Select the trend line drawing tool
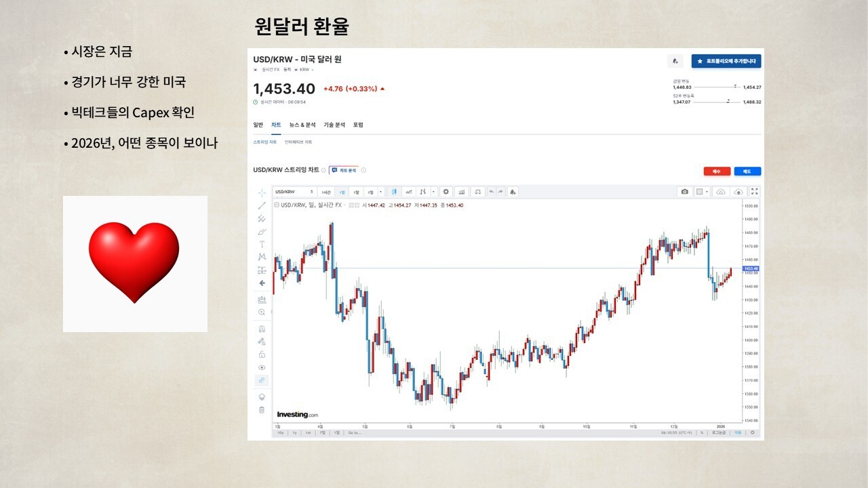The width and height of the screenshot is (868, 488). click(x=262, y=205)
